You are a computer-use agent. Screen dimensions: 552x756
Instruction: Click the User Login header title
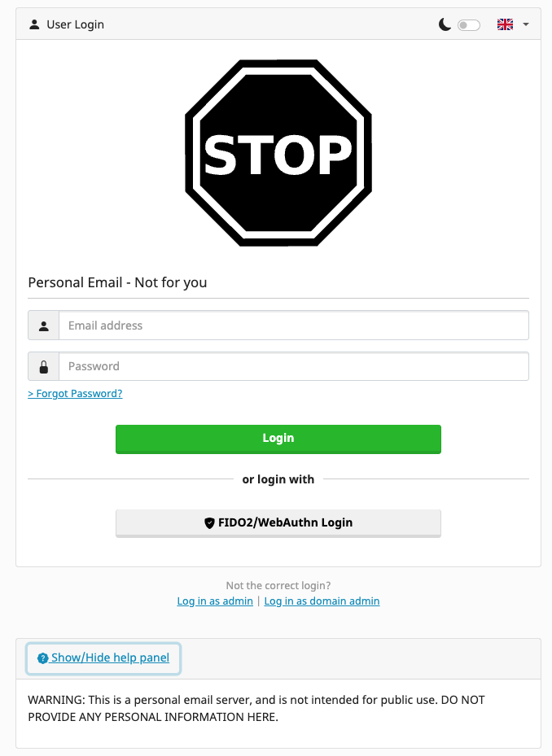point(76,24)
